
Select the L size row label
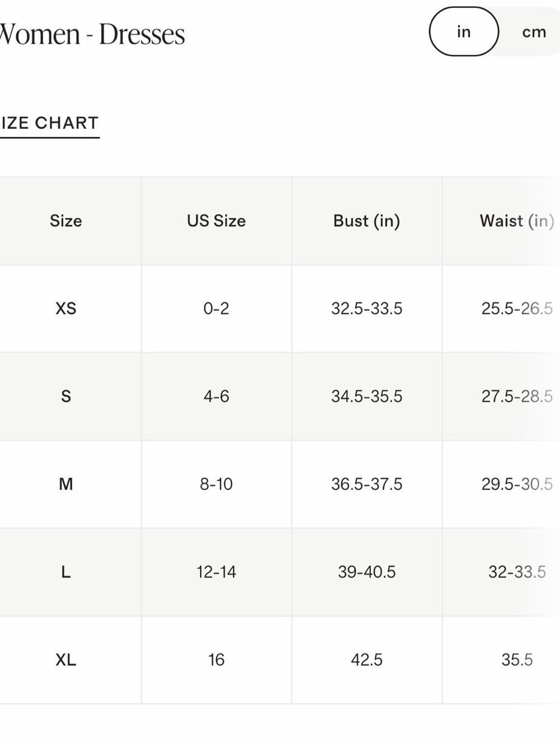tap(66, 572)
